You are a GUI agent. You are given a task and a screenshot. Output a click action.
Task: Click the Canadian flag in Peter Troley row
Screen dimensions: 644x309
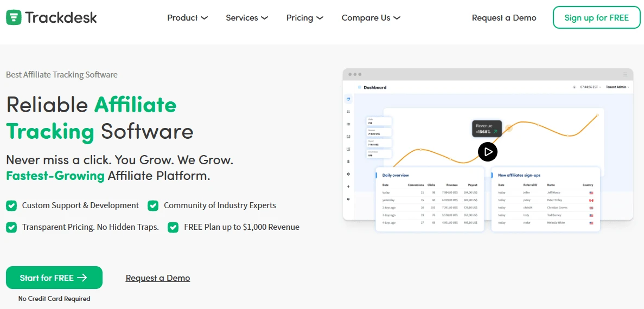click(591, 200)
